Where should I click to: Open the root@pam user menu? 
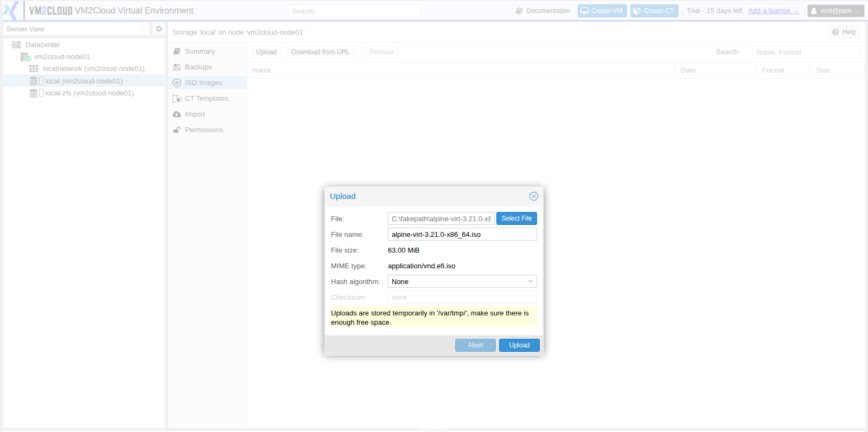tap(835, 11)
